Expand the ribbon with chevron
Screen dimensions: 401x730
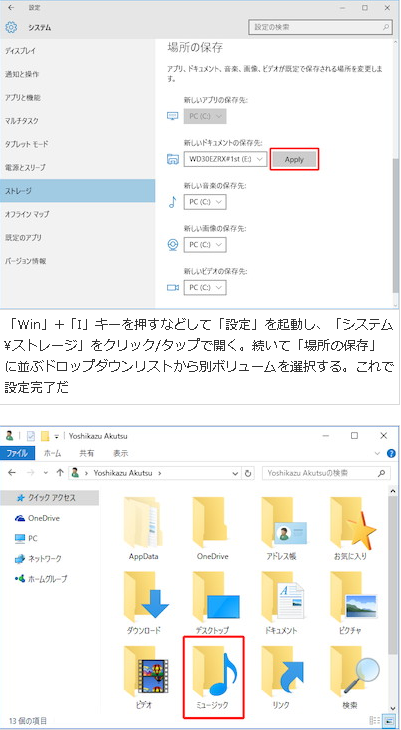tap(378, 453)
